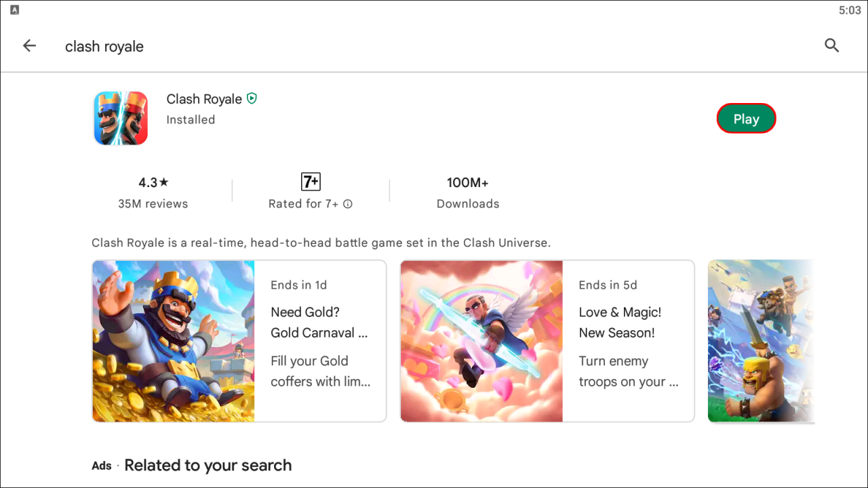Click the 100M+ Downloads section
This screenshot has height=488, width=868.
pos(468,192)
